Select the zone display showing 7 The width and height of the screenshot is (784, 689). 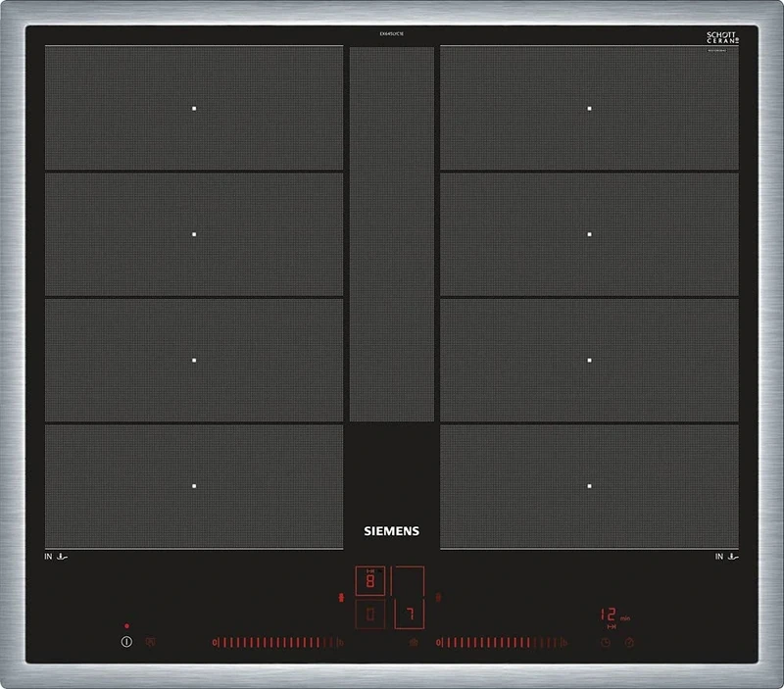409,615
